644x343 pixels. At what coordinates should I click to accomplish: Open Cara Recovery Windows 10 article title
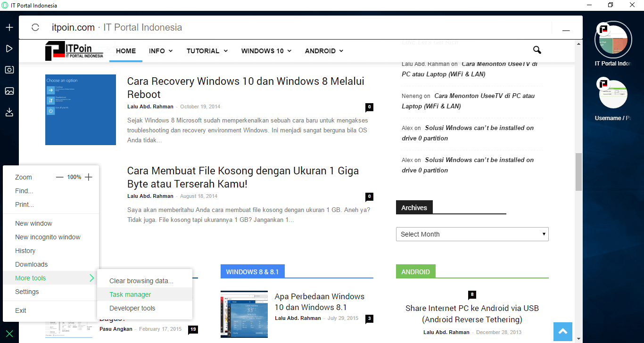pyautogui.click(x=246, y=88)
